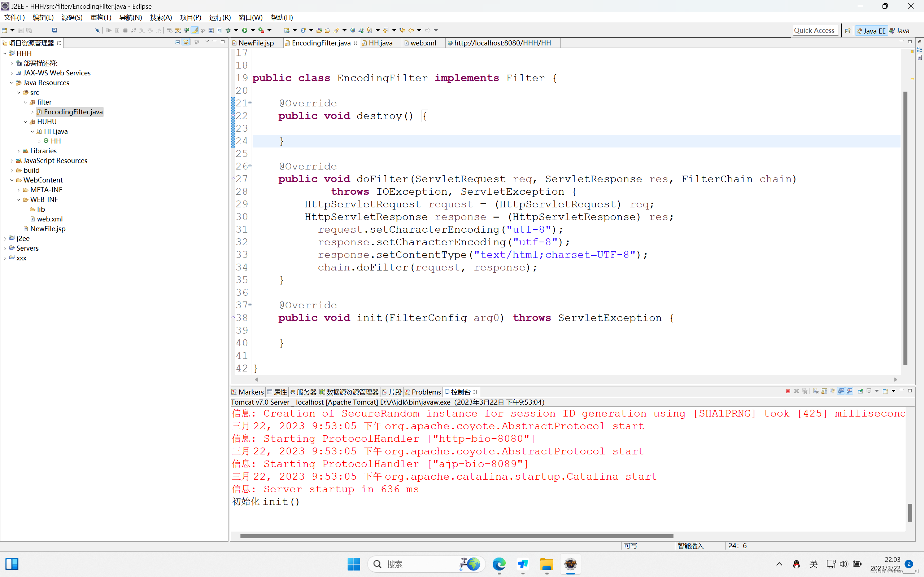Image resolution: width=924 pixels, height=577 pixels.
Task: Clear the console output
Action: 816,391
